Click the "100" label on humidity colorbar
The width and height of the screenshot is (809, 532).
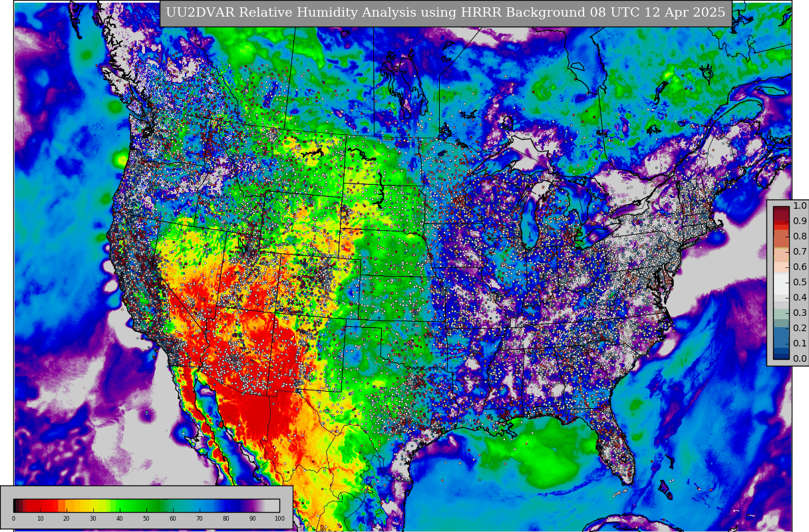point(279,519)
